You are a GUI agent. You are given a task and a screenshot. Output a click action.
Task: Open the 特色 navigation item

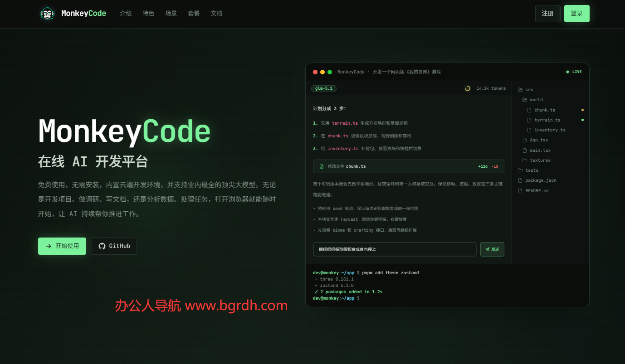[148, 14]
